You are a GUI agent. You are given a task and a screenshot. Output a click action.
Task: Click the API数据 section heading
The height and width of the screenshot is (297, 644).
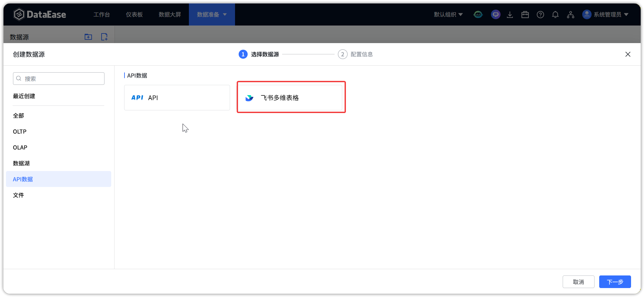click(137, 76)
